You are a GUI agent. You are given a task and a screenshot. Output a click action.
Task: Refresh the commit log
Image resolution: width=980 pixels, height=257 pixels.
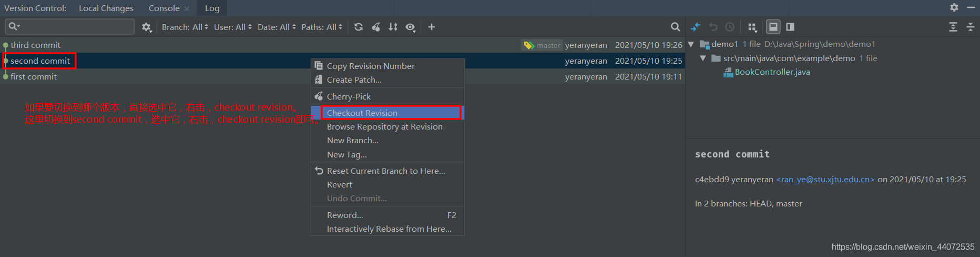pos(359,27)
